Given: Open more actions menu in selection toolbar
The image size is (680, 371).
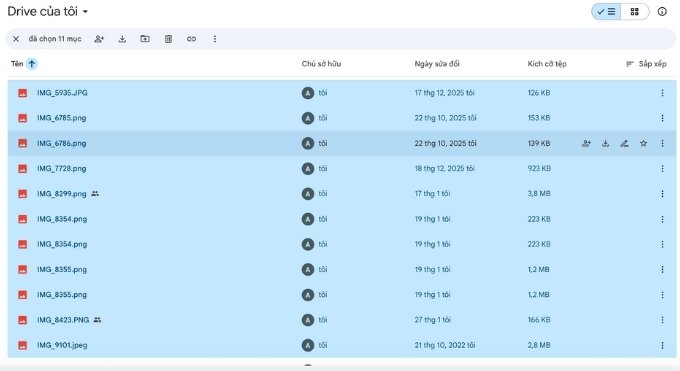Looking at the screenshot, I should [x=215, y=39].
